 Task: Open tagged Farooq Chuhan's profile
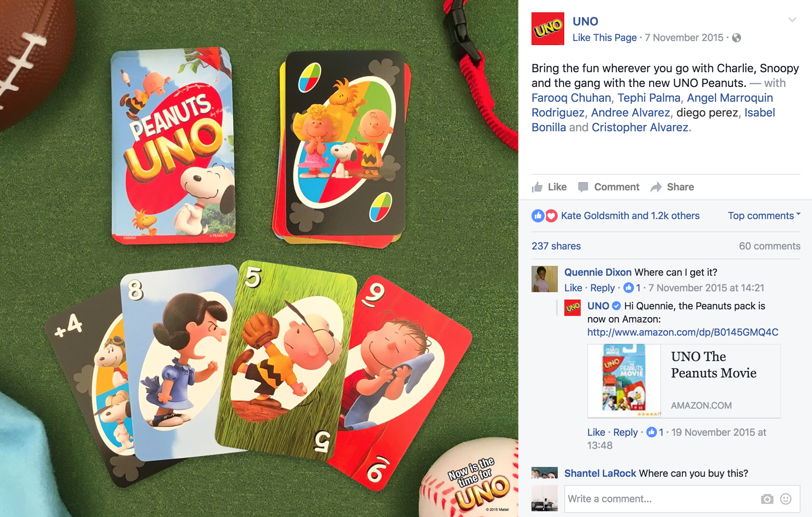[571, 98]
